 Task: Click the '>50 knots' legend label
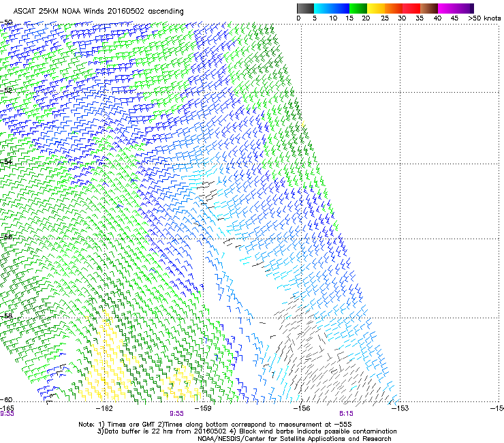484,18
